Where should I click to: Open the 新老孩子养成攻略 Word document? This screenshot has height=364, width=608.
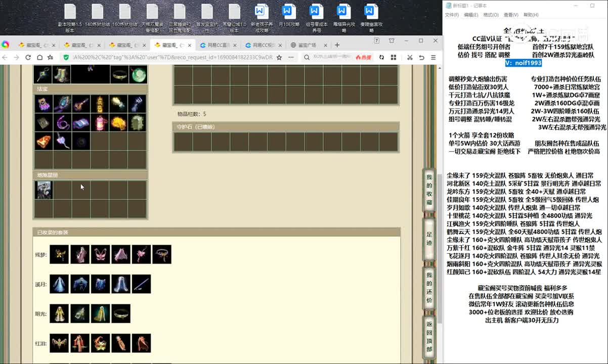pos(262,18)
